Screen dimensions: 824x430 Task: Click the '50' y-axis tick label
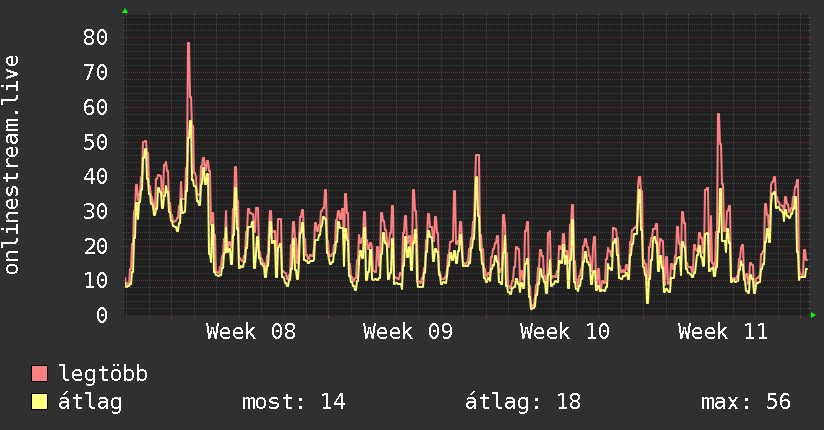point(96,142)
